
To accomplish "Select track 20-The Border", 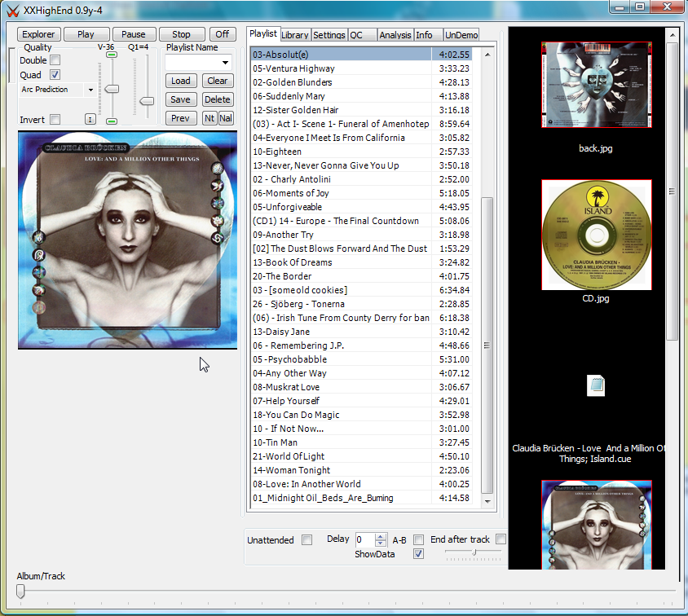I will click(x=363, y=276).
